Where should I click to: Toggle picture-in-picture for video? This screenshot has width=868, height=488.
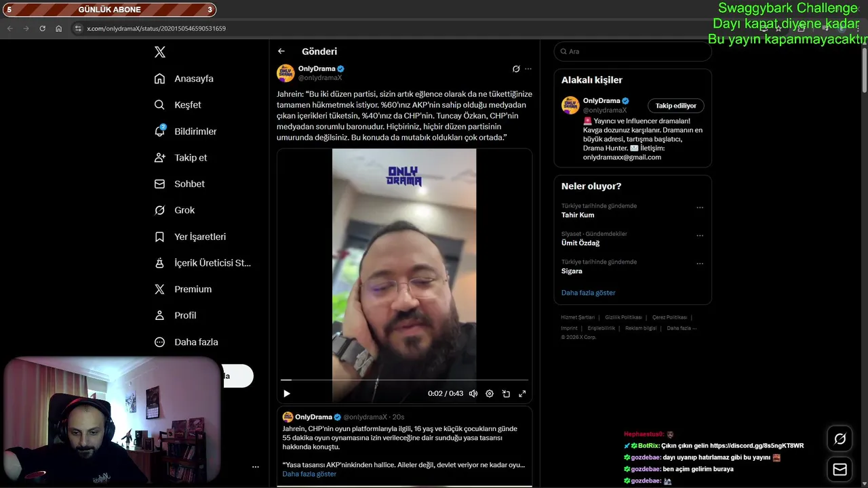pos(506,394)
